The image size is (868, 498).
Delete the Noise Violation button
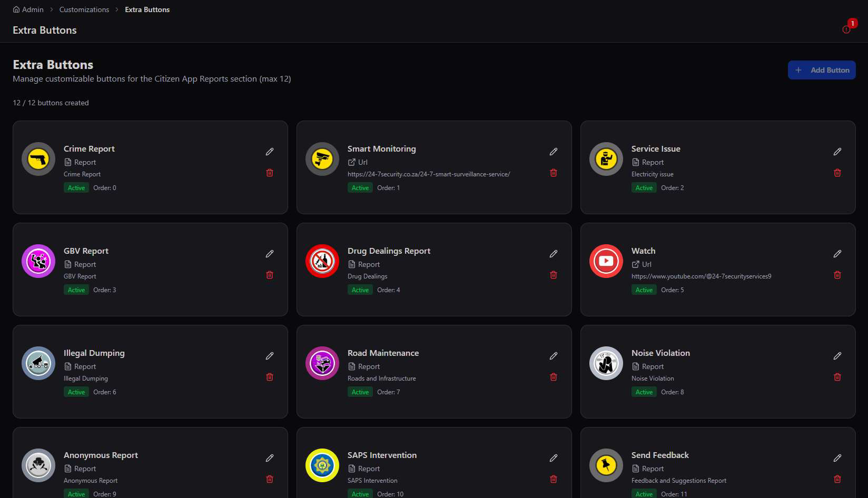(x=837, y=377)
